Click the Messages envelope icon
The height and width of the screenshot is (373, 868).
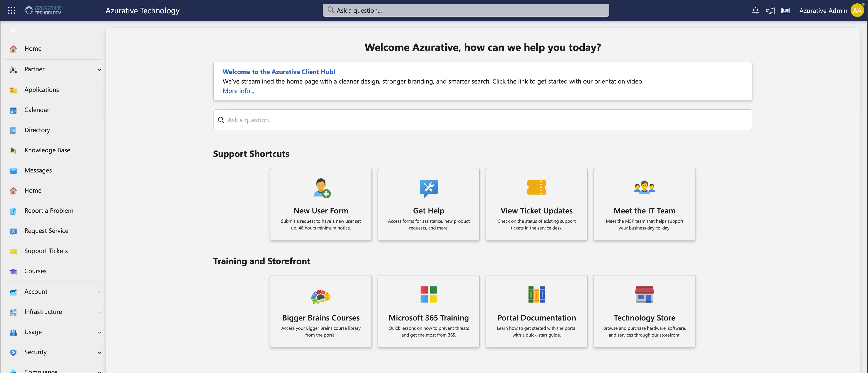tap(13, 170)
